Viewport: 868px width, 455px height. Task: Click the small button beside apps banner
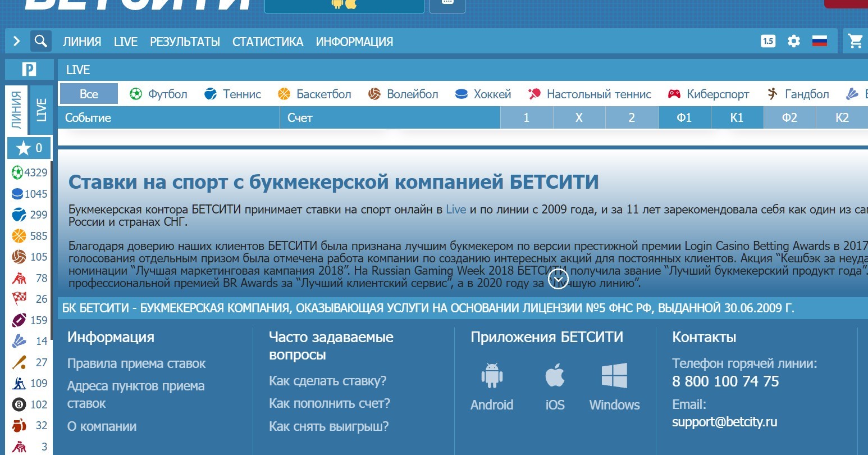tap(447, 5)
